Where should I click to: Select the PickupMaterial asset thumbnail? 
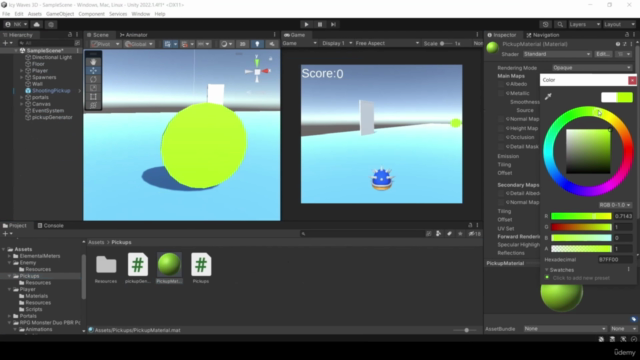169,268
